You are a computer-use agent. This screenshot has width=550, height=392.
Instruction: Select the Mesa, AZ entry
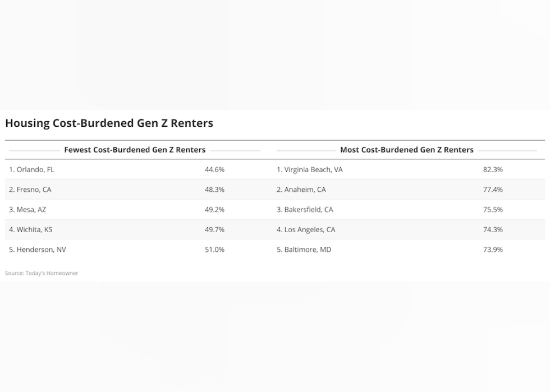27,210
